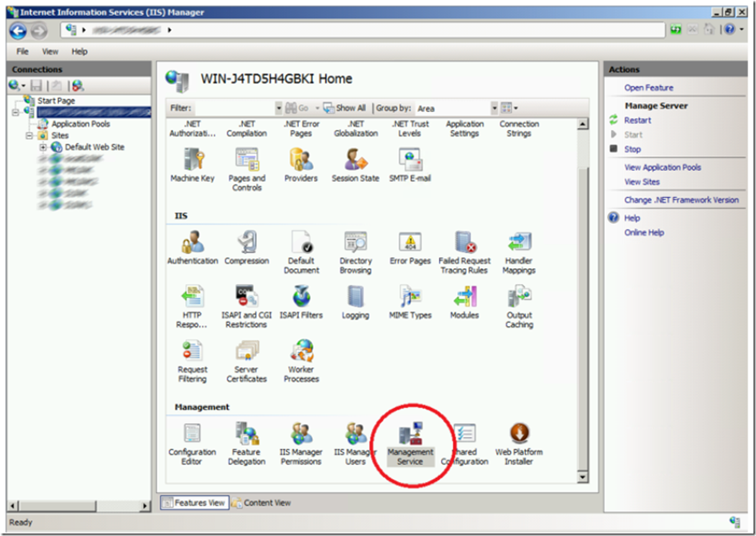Open the Output Caching feature

[519, 307]
